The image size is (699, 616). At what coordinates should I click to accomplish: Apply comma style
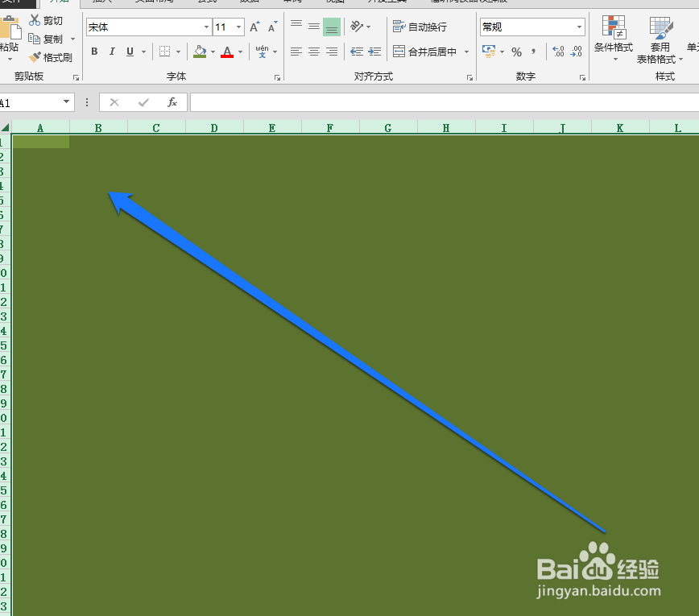[x=533, y=52]
